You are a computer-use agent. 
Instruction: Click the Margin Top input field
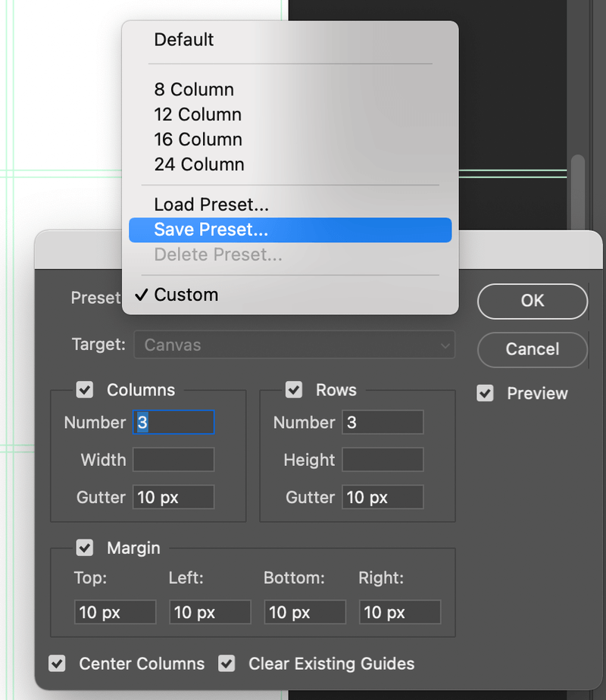click(115, 612)
